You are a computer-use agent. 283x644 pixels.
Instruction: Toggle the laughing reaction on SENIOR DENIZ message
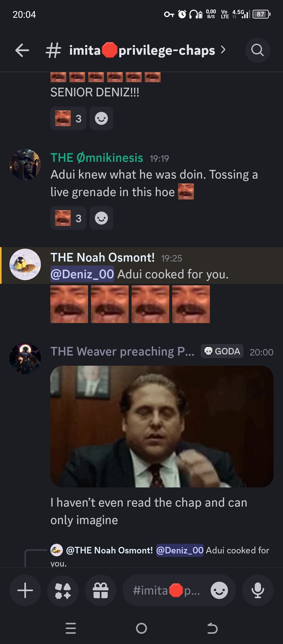(68, 118)
